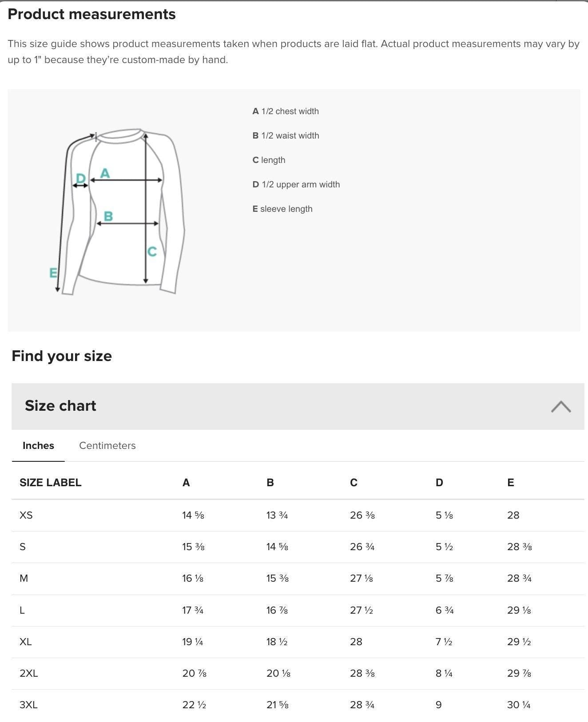Click the D upper arm marker on diagram

point(81,178)
